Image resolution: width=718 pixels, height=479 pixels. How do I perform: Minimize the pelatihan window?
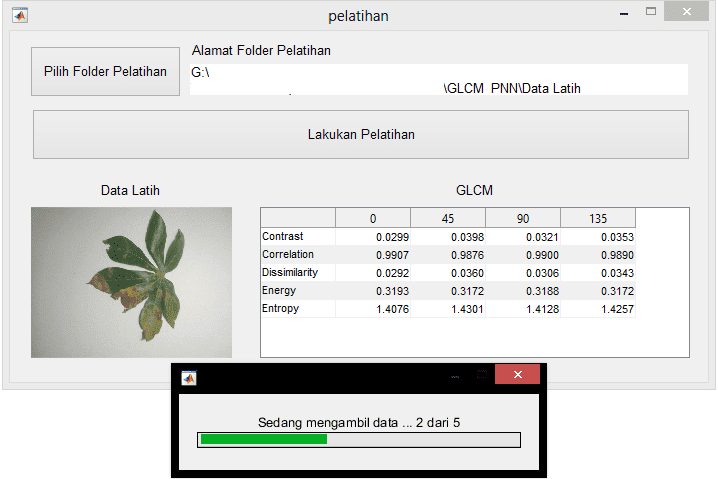[623, 13]
